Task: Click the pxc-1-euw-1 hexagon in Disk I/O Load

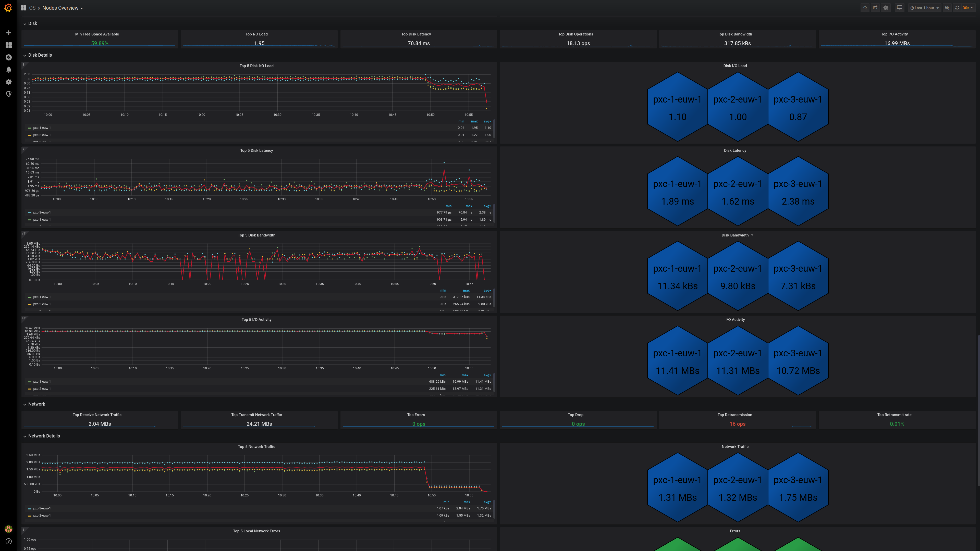Action: coord(678,107)
